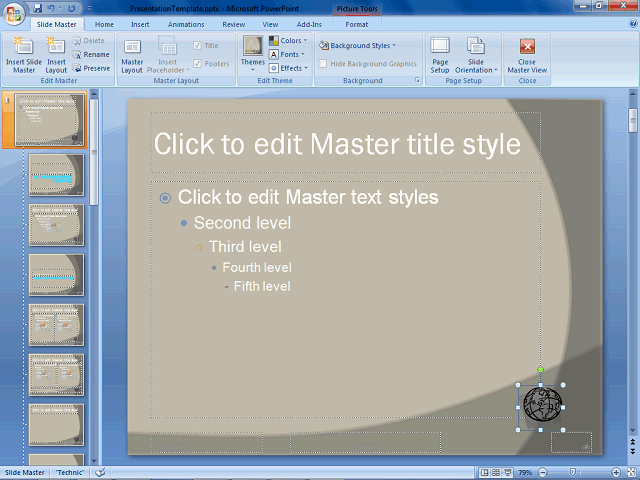The width and height of the screenshot is (640, 480).
Task: Click the center Footer placeholder
Action: [x=365, y=443]
